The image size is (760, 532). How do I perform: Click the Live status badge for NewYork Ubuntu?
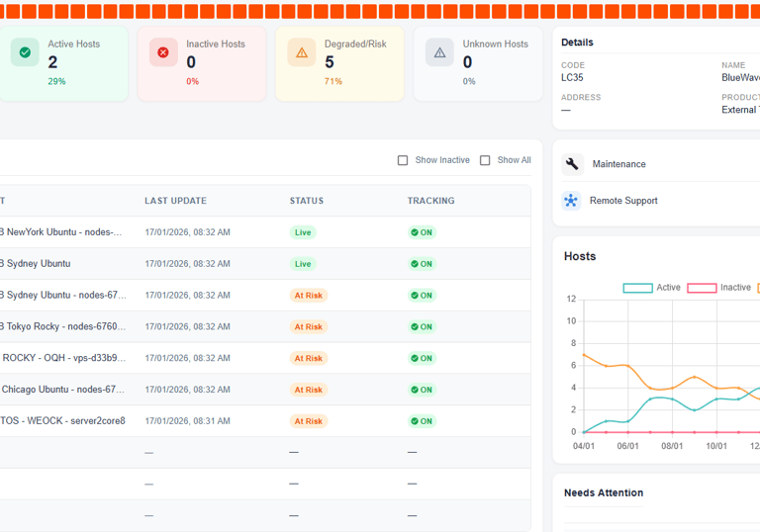click(303, 232)
